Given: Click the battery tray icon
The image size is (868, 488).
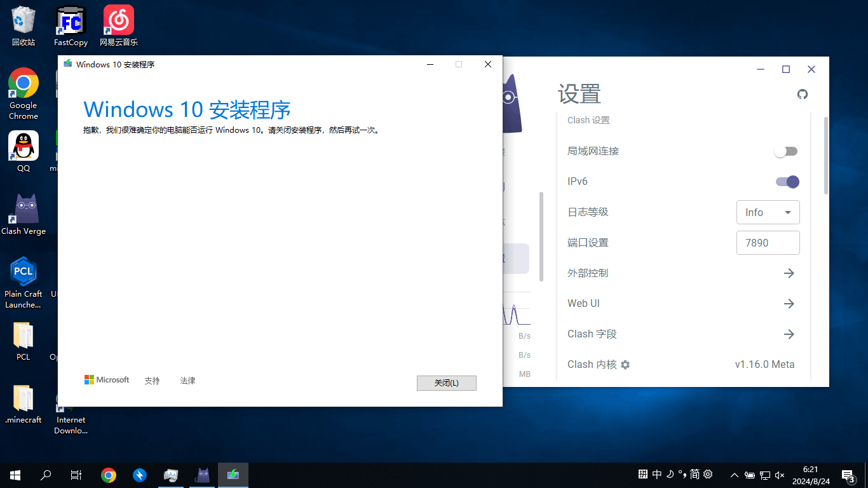Looking at the screenshot, I should tap(750, 475).
